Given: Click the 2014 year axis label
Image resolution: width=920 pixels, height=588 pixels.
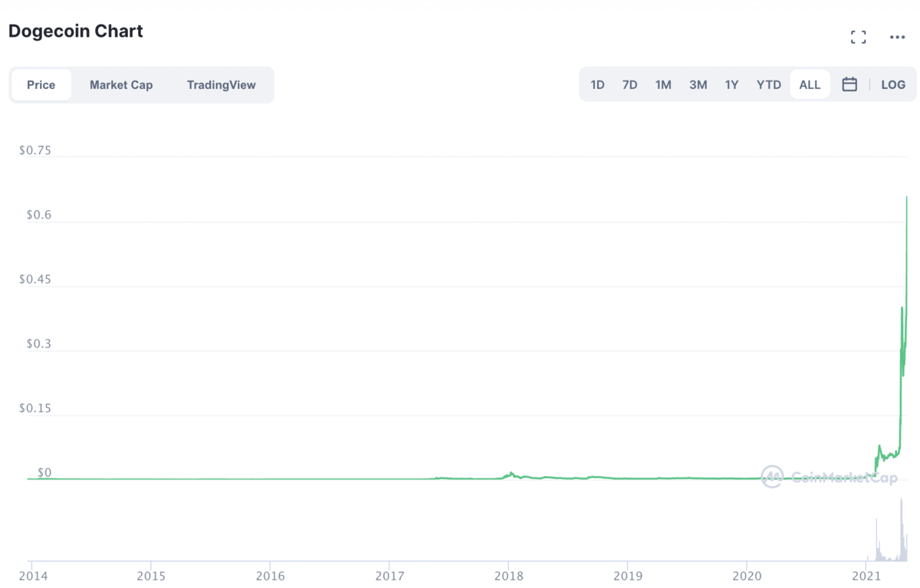Looking at the screenshot, I should click(x=31, y=575).
